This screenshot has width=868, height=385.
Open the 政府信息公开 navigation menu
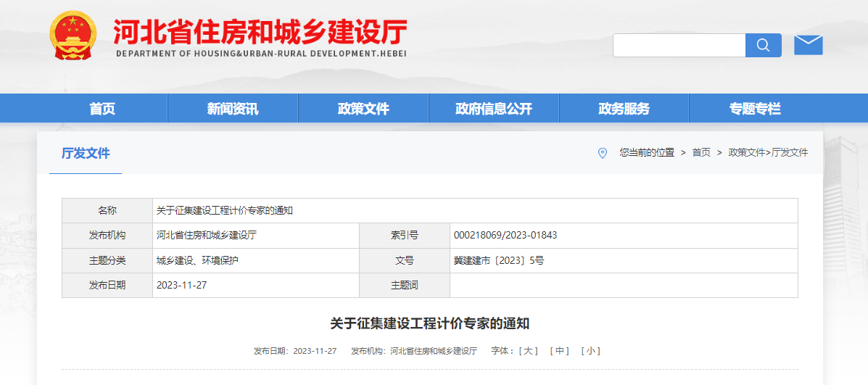click(x=494, y=109)
